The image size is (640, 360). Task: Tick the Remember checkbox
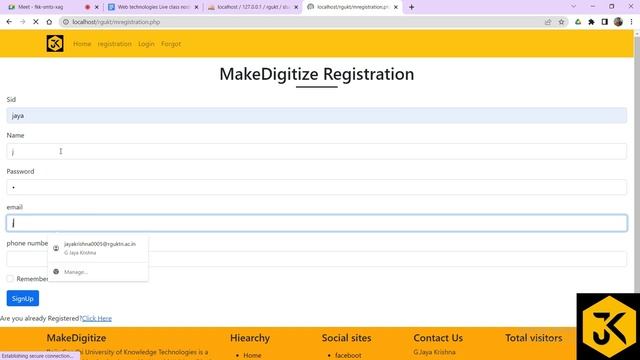[x=10, y=279]
